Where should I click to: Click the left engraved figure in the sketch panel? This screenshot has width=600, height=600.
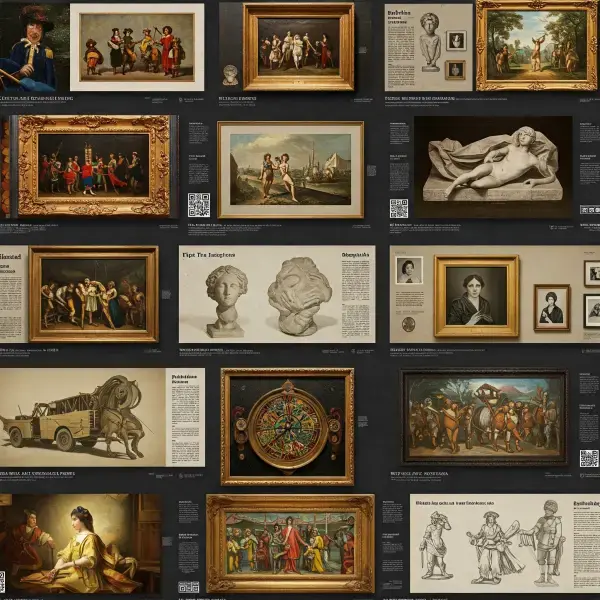434,545
